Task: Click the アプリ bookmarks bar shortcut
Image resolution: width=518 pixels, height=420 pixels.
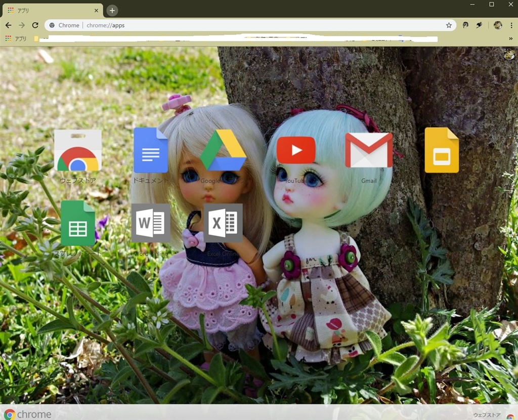Action: coord(16,38)
